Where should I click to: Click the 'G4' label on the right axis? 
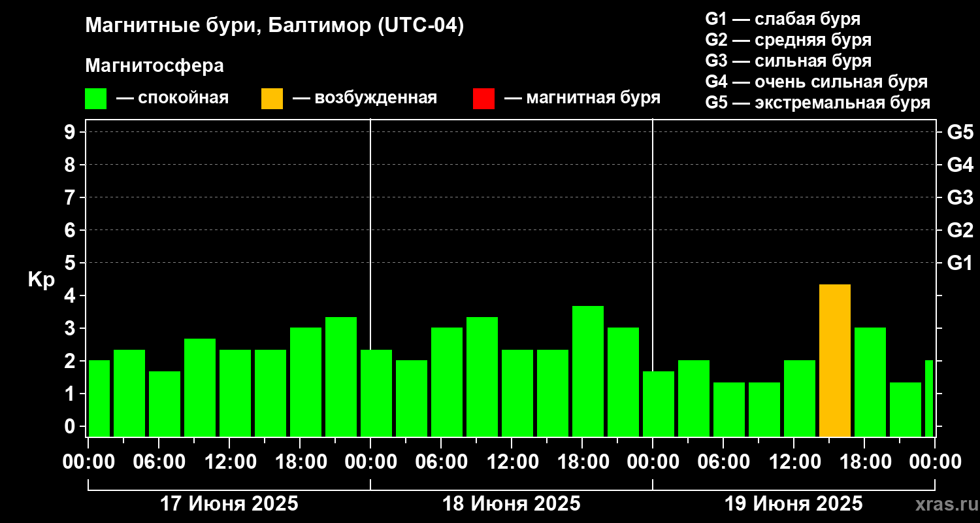[960, 165]
